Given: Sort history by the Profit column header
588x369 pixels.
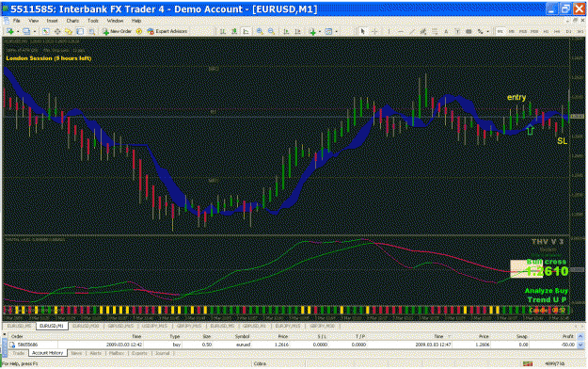Looking at the screenshot, I should (568, 336).
